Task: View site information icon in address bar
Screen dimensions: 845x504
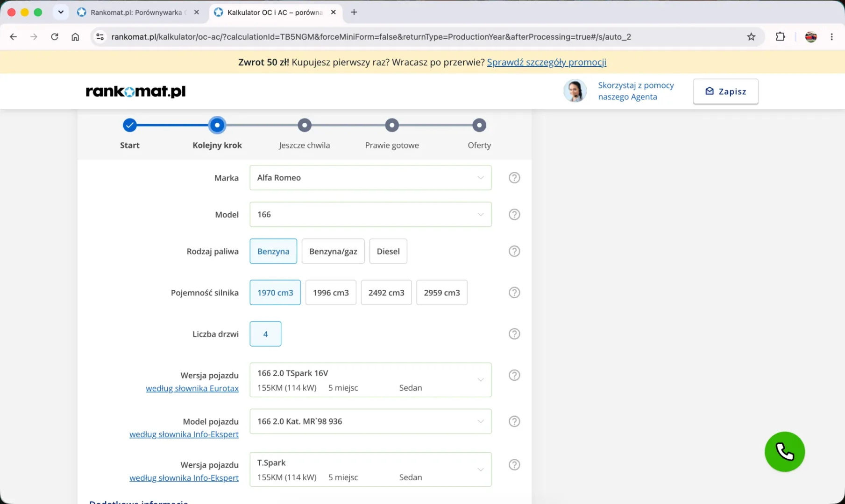Action: (100, 37)
